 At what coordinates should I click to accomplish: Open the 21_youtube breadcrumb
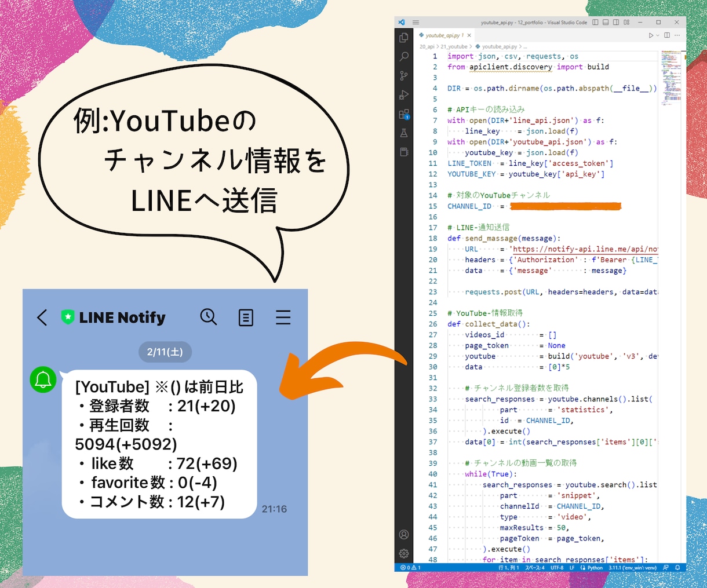pyautogui.click(x=454, y=46)
